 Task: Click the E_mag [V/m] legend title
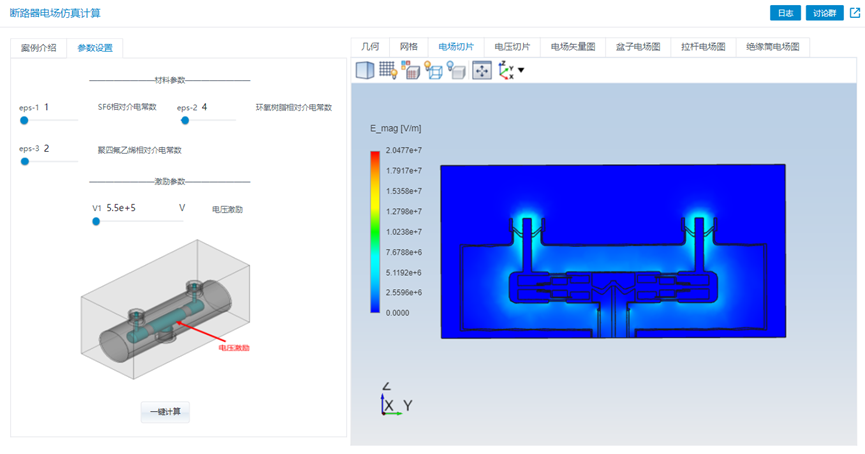pos(396,129)
